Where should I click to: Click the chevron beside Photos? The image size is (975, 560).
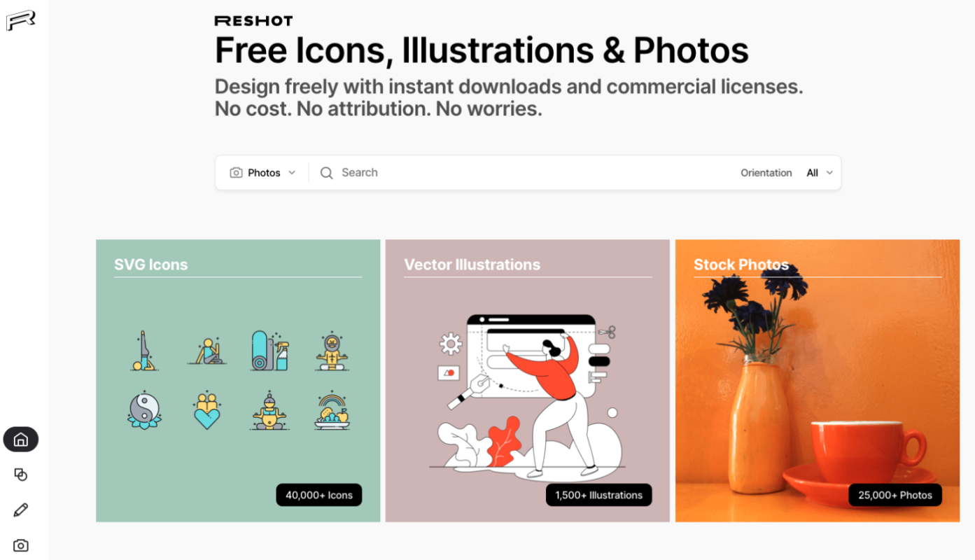pyautogui.click(x=292, y=173)
